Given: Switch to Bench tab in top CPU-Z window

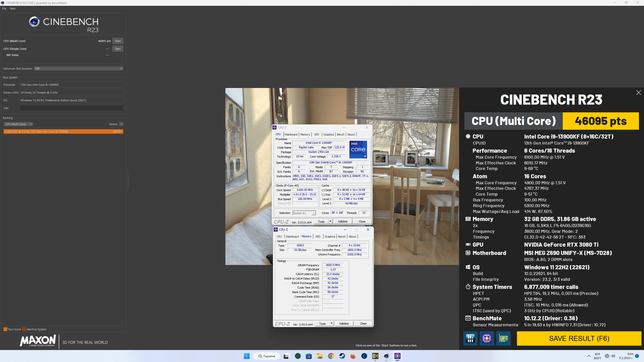Looking at the screenshot, I should [x=341, y=134].
